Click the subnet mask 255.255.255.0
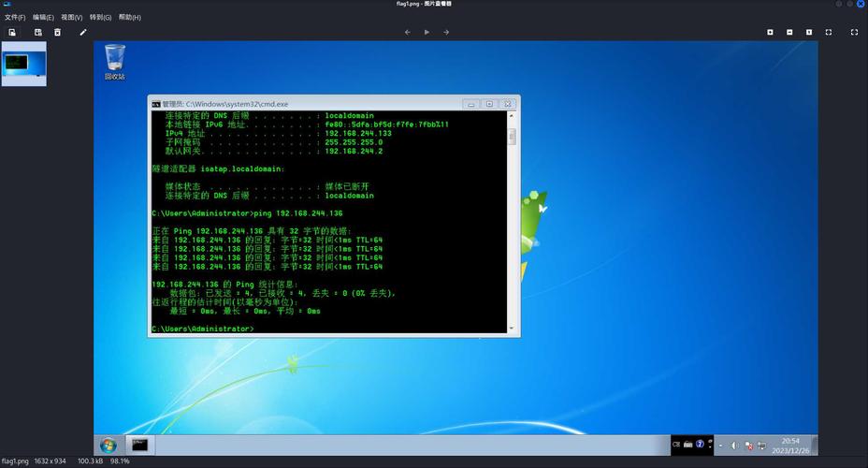 [354, 142]
